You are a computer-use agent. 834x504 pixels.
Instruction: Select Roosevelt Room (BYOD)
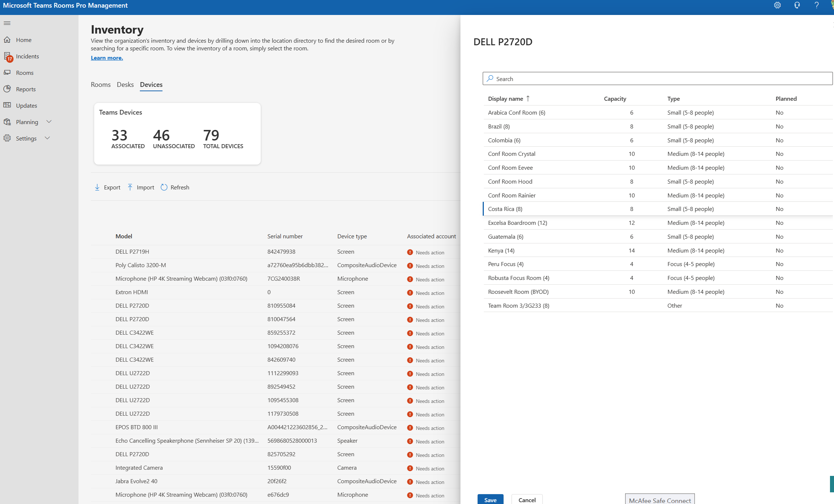658,292
